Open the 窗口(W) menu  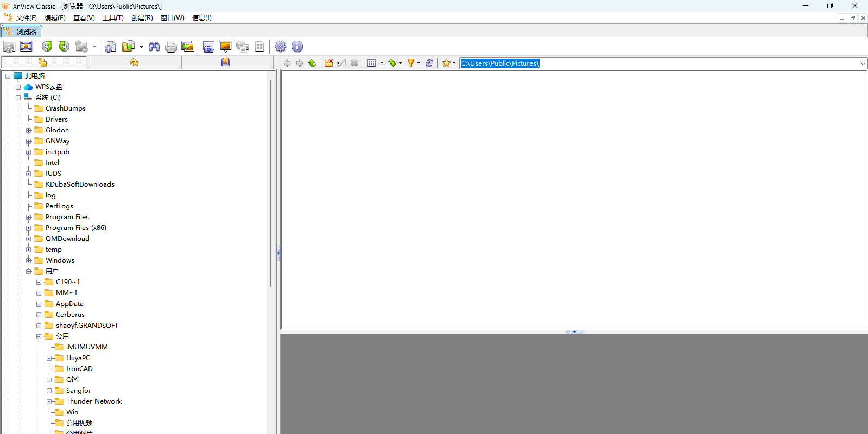(x=172, y=18)
